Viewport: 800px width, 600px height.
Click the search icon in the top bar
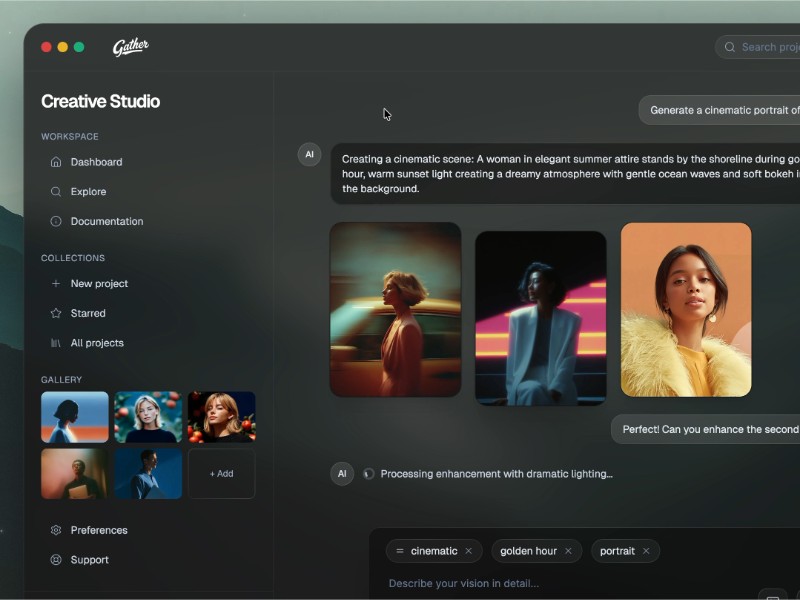[729, 47]
